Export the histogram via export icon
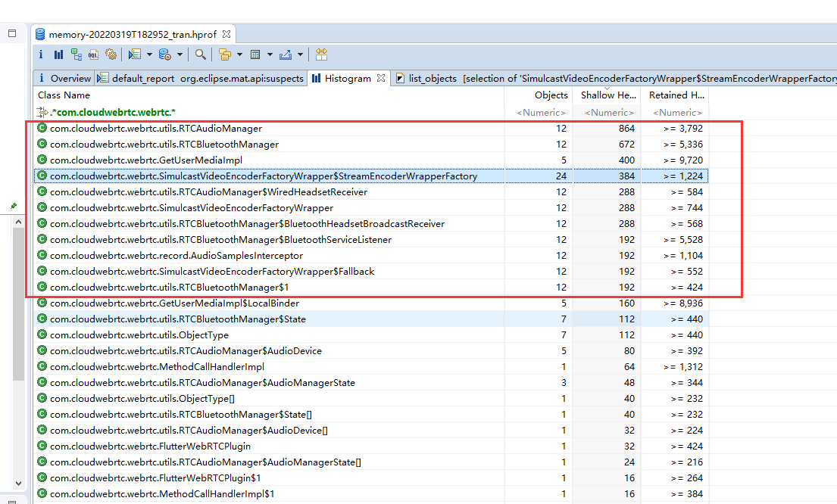 286,54
